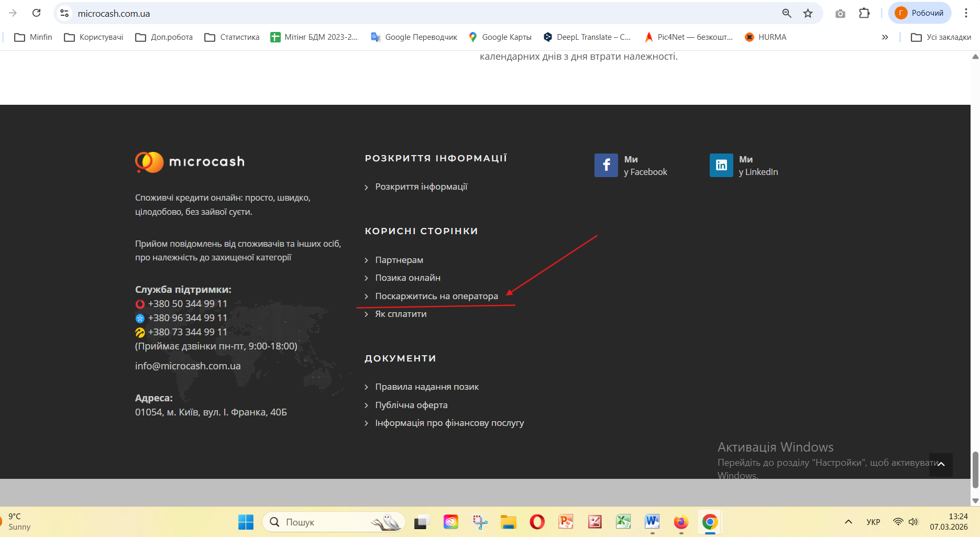Open the Wi-Fi network tray icon
Screen dimensions: 980x537
pyautogui.click(x=898, y=522)
